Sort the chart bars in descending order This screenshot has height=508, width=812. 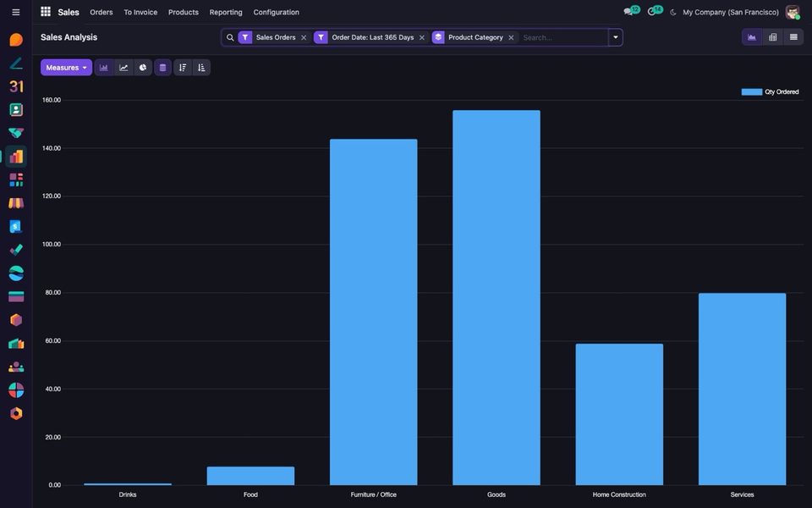(x=183, y=68)
